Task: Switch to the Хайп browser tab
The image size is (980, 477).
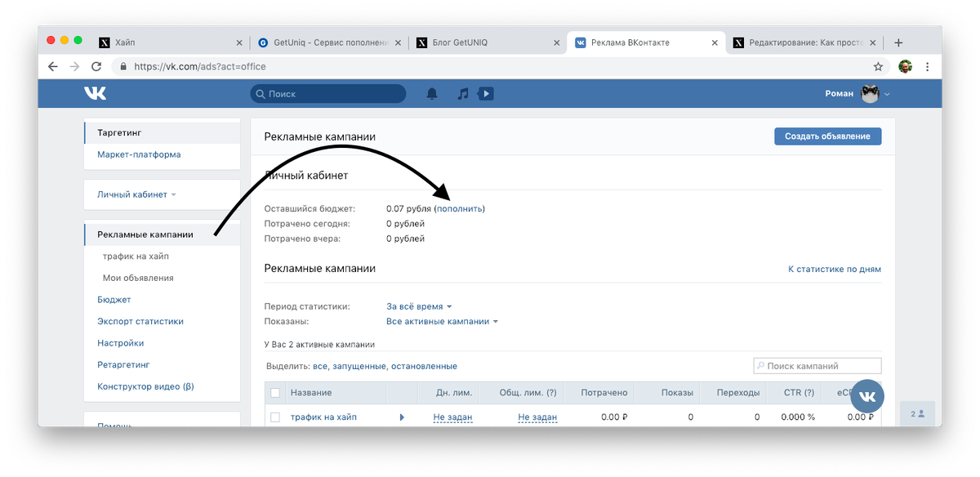Action: click(x=171, y=42)
